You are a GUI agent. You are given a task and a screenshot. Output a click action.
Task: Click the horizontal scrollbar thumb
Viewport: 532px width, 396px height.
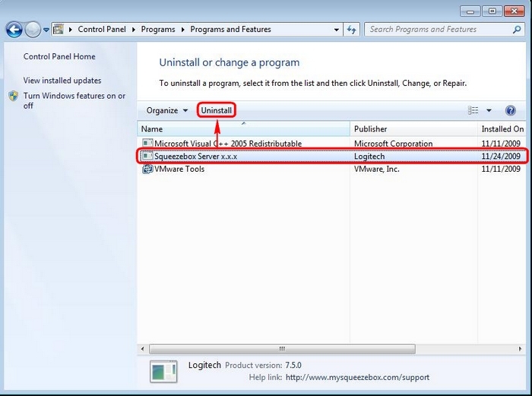click(282, 349)
